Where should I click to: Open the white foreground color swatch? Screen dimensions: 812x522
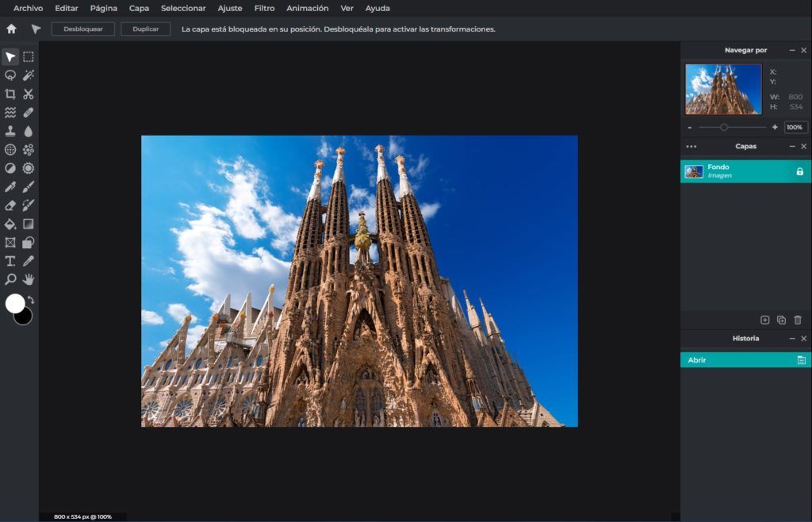[14, 303]
